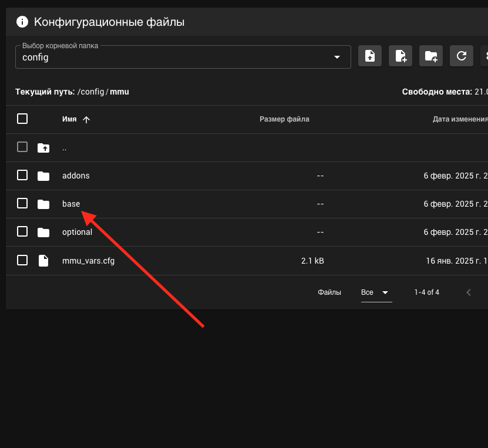Click the optional folder icon
This screenshot has height=448, width=488.
pos(43,233)
